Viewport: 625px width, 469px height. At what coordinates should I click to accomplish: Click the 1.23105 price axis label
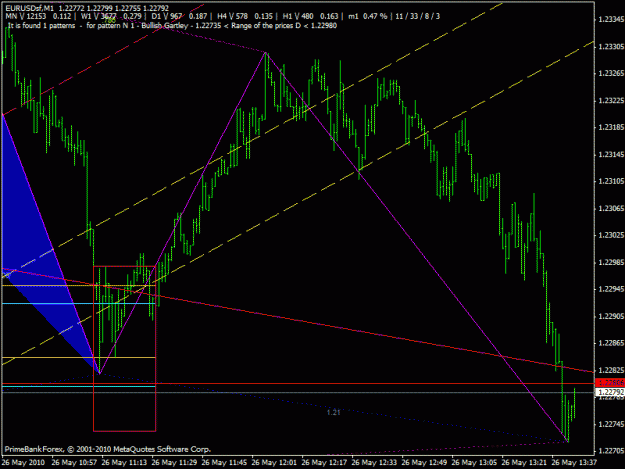pos(611,181)
